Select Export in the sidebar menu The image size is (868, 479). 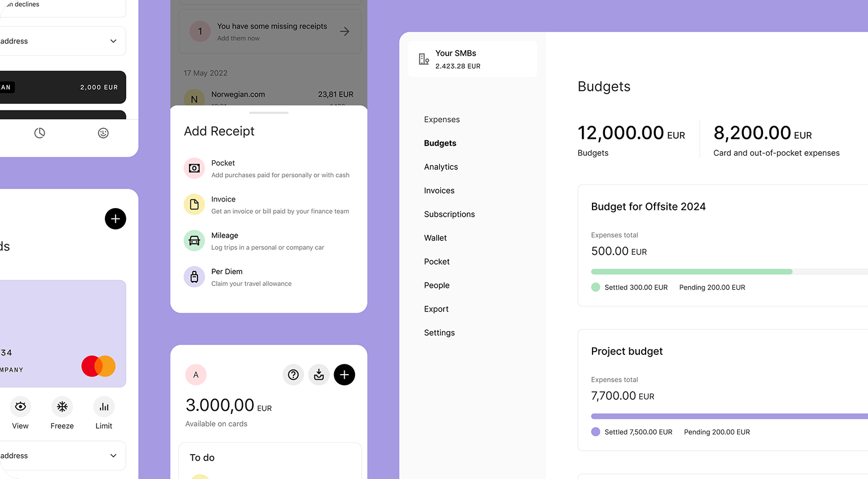pos(436,309)
